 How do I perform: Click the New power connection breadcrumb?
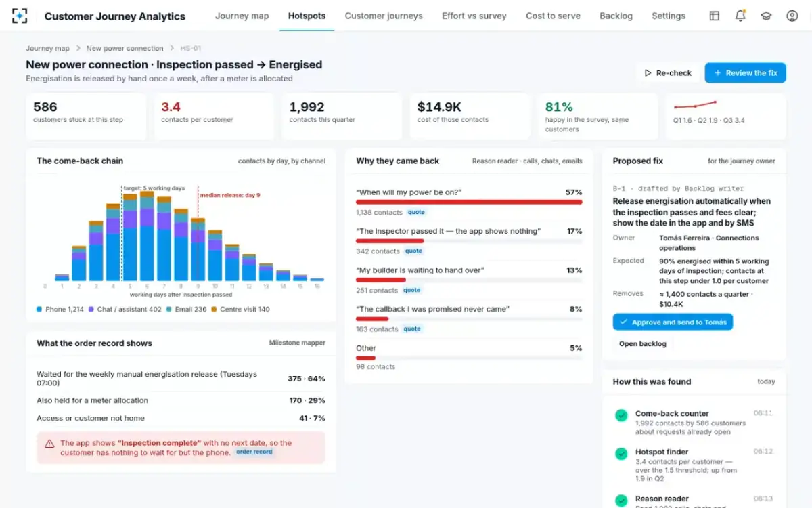pyautogui.click(x=125, y=49)
